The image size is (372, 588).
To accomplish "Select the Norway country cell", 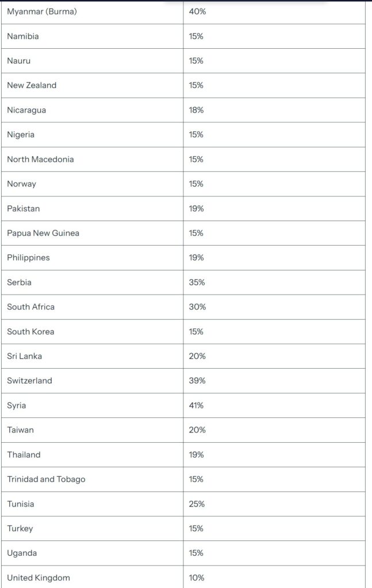I will pos(21,184).
